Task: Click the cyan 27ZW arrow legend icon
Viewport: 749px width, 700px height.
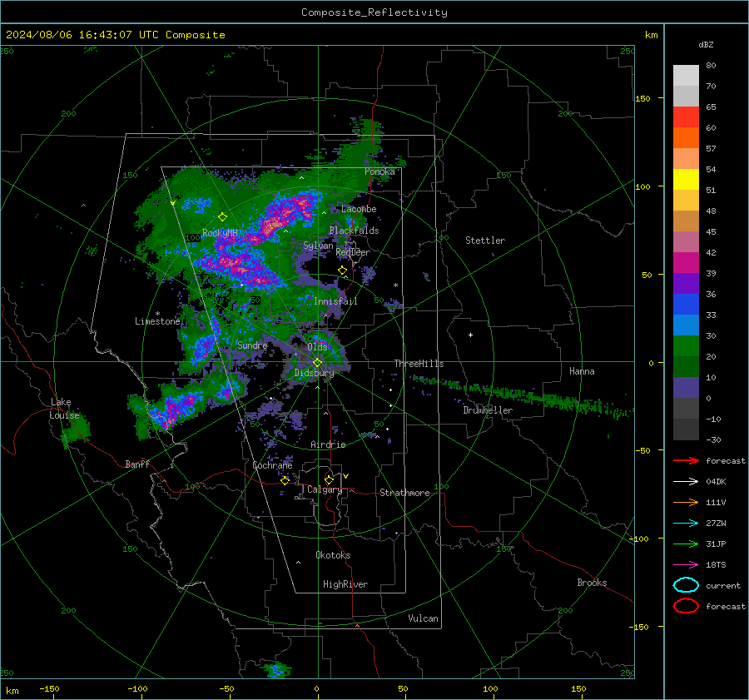Action: click(686, 524)
